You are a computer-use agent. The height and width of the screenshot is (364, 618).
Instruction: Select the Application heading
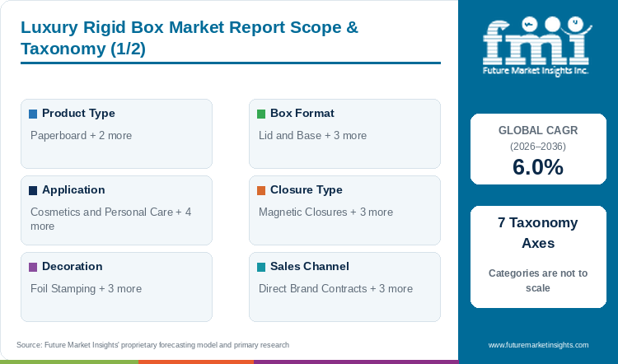tap(73, 190)
